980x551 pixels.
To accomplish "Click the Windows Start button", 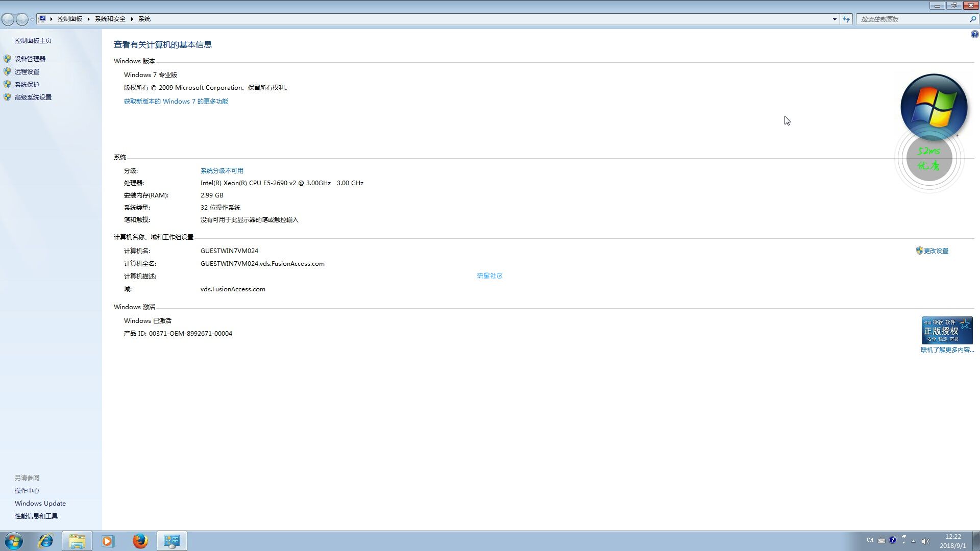I will click(x=13, y=541).
